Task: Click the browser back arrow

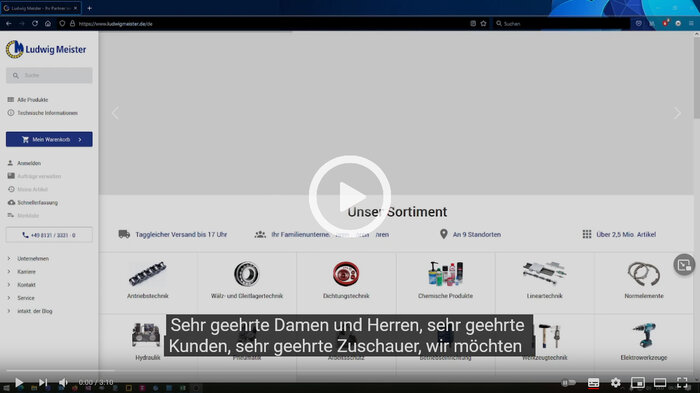Action: click(9, 24)
